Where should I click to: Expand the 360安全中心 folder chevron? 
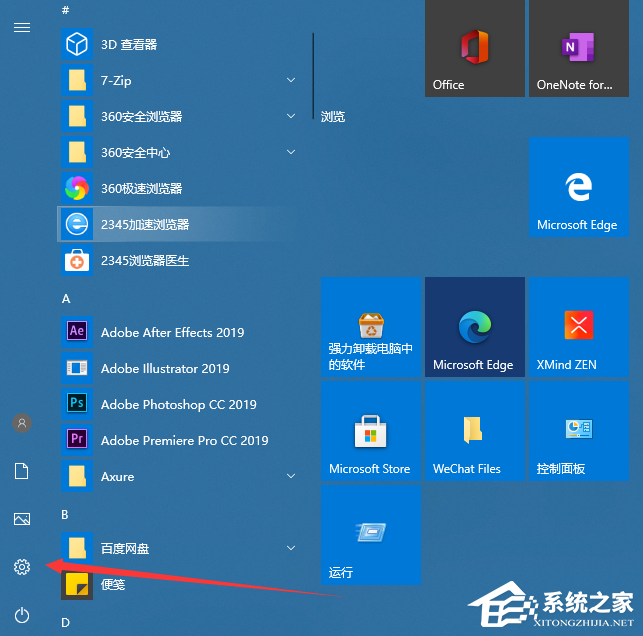coord(291,152)
